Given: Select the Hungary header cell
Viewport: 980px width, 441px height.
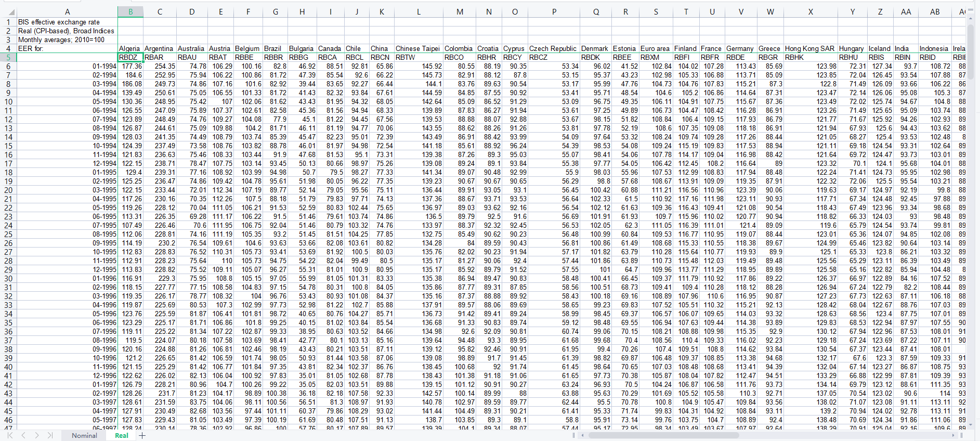Looking at the screenshot, I should pos(853,48).
